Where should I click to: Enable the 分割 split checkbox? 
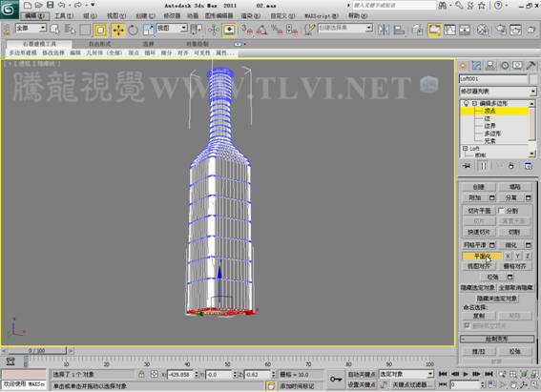(501, 211)
